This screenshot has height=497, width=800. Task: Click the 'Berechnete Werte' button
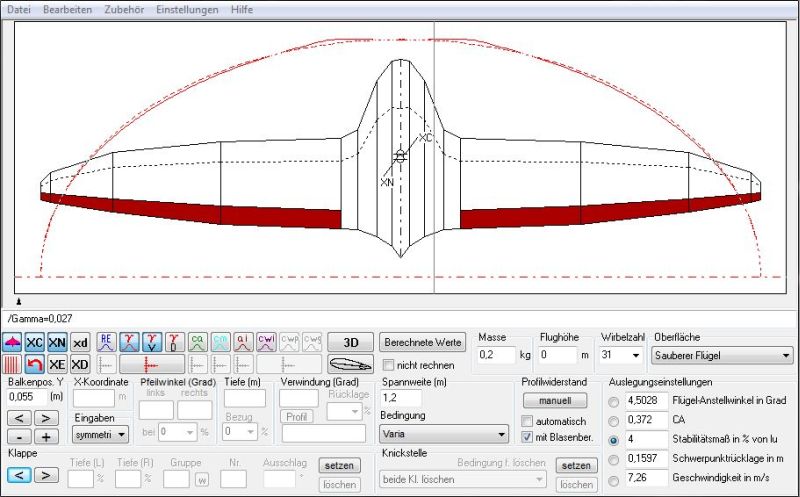coord(423,343)
